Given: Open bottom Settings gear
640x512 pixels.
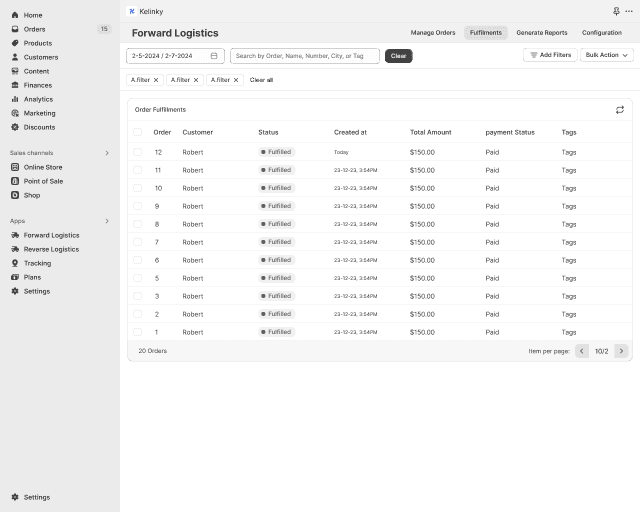Looking at the screenshot, I should click(x=15, y=497).
